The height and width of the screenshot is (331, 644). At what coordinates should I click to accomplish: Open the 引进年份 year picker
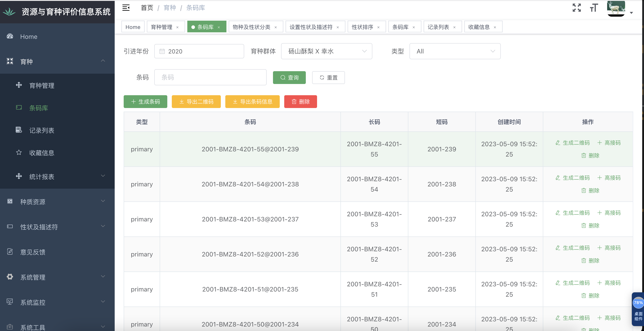(x=199, y=51)
